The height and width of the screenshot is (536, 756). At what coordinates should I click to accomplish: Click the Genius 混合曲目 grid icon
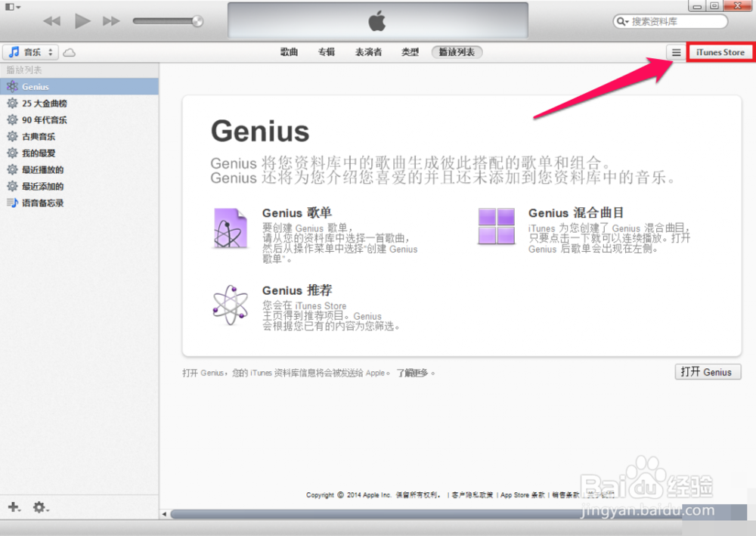pyautogui.click(x=496, y=226)
